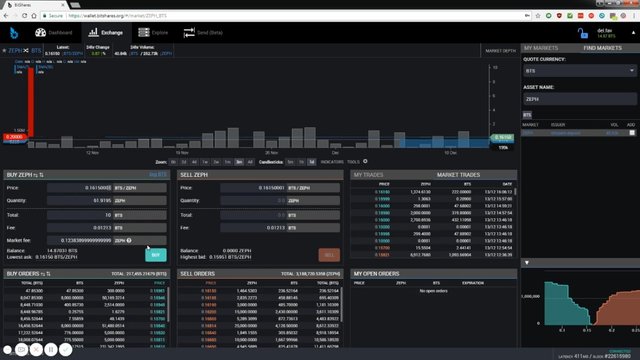
Task: Click the green checkmark browser extension icon
Action: 570,16
